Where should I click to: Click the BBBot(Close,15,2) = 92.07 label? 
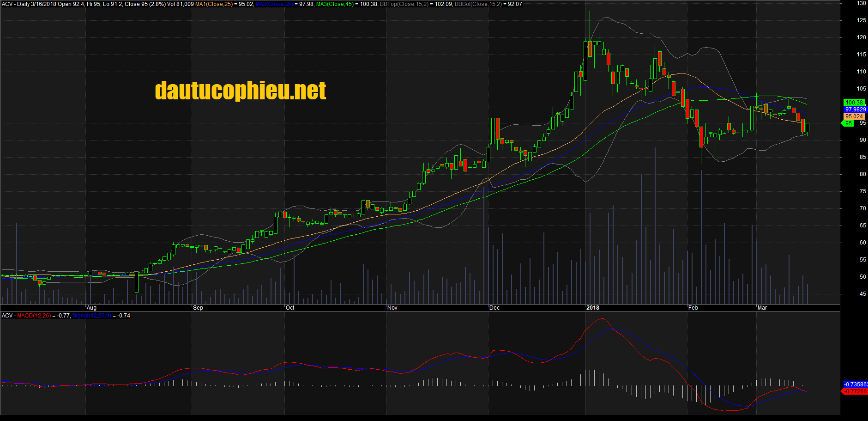(x=488, y=4)
